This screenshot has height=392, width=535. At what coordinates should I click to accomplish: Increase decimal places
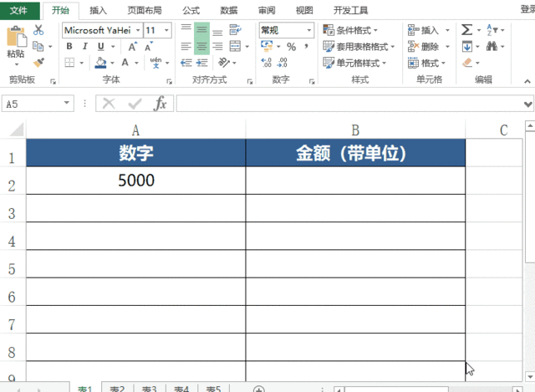[266, 63]
